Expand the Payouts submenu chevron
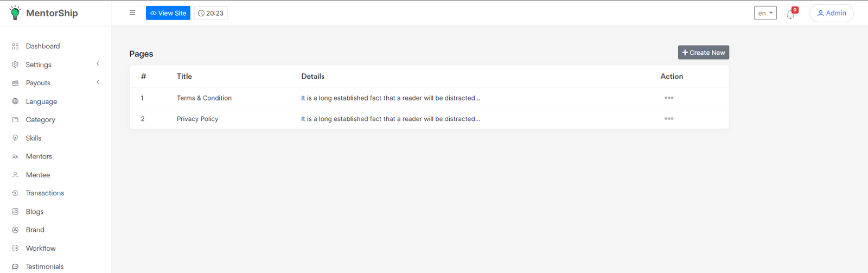The width and height of the screenshot is (868, 273). click(98, 82)
